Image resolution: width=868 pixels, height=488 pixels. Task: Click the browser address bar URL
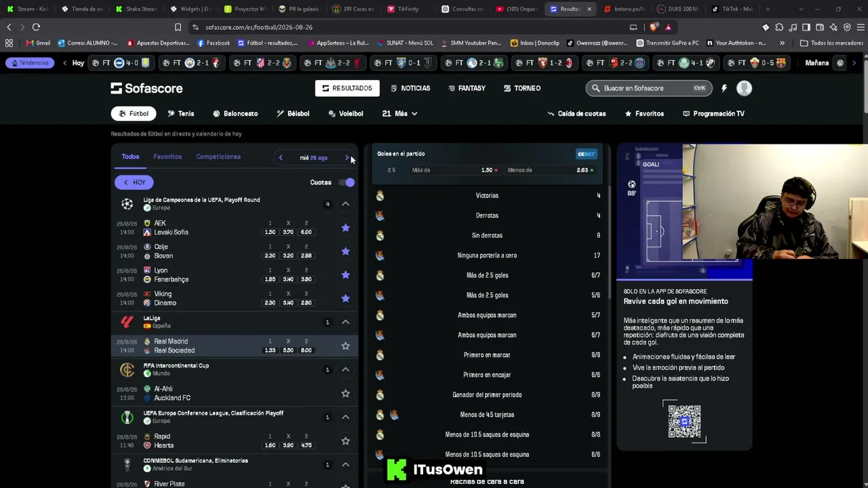pyautogui.click(x=259, y=27)
